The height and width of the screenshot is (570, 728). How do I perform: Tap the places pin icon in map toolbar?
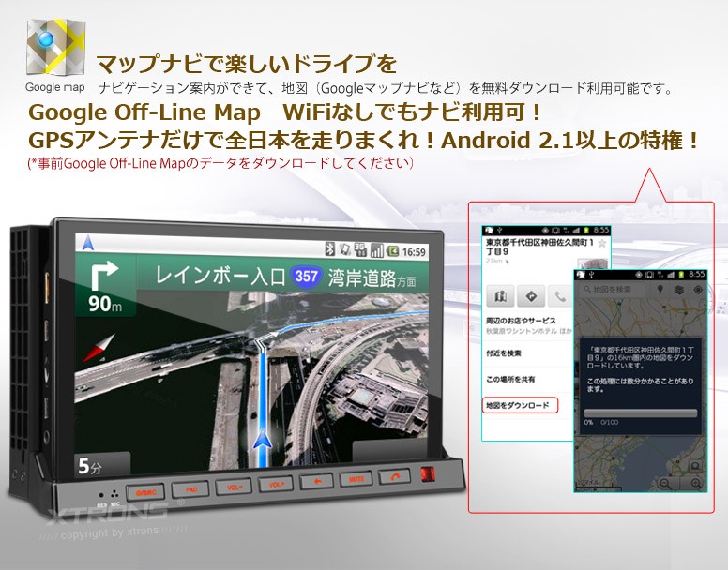(660, 290)
